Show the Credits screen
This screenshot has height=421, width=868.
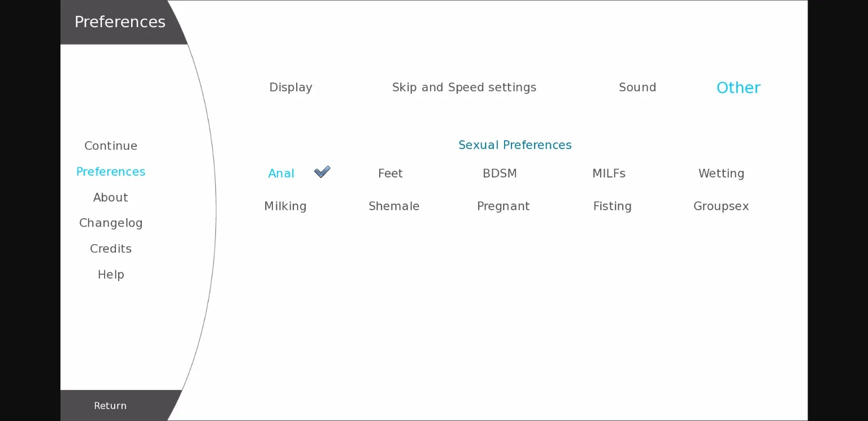point(111,249)
